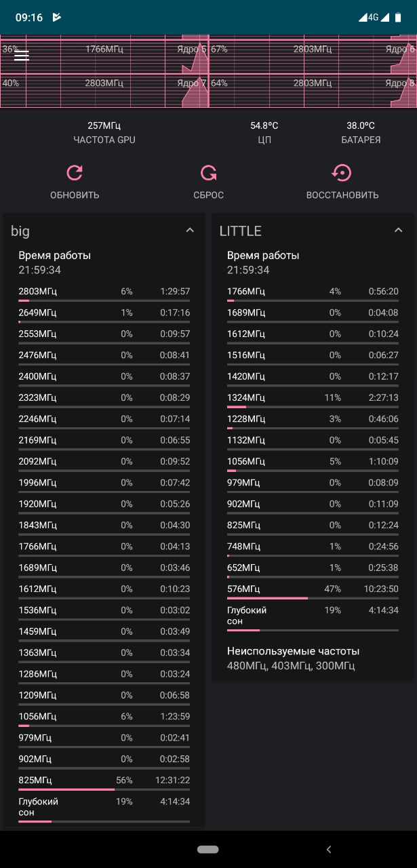The width and height of the screenshot is (417, 868).
Task: Open the hamburger navigation menu
Action: [x=22, y=56]
